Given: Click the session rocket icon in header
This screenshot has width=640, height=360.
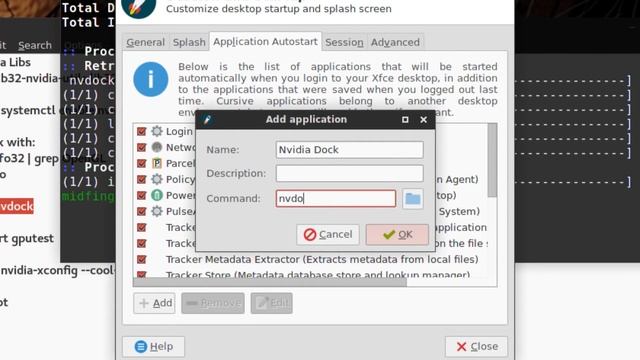Looking at the screenshot, I should click(x=139, y=7).
